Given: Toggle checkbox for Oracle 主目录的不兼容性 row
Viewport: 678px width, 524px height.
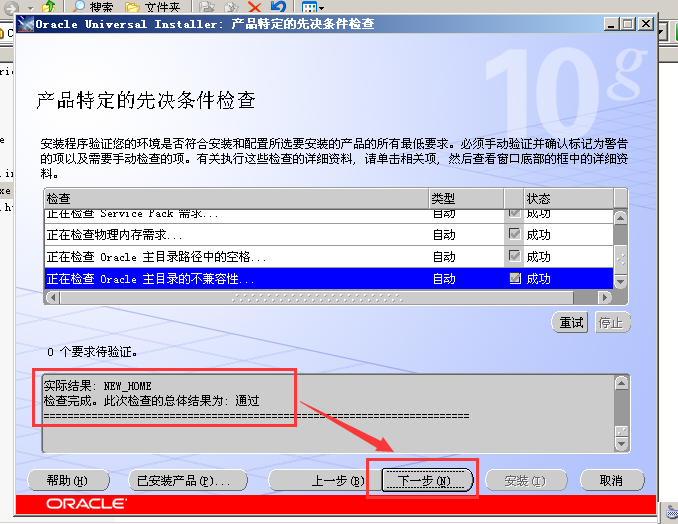Looking at the screenshot, I should (x=515, y=278).
